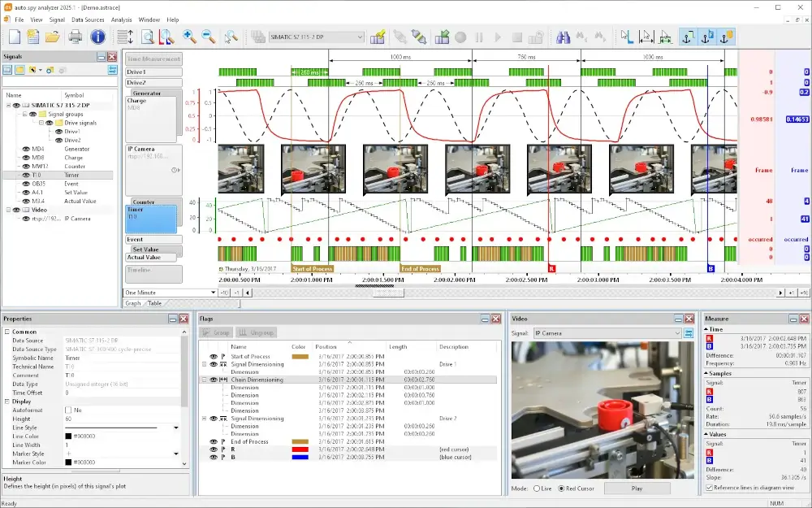
Task: Open the Data Sources menu
Action: [88, 20]
